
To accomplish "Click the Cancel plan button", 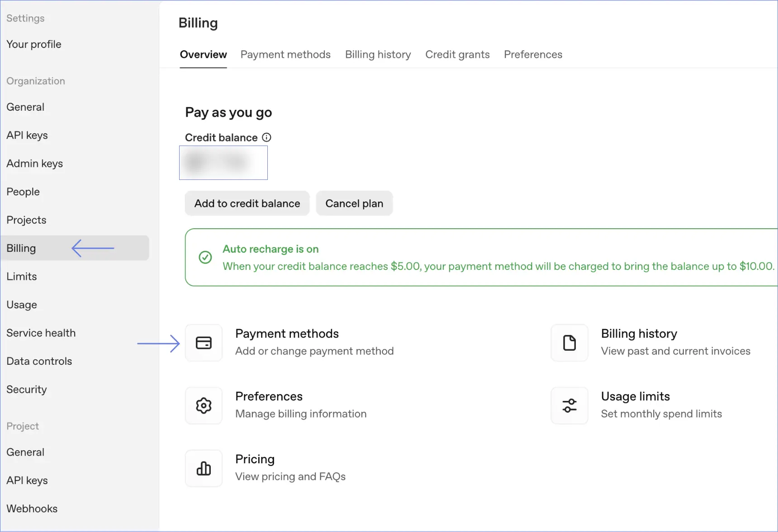I will pos(354,203).
